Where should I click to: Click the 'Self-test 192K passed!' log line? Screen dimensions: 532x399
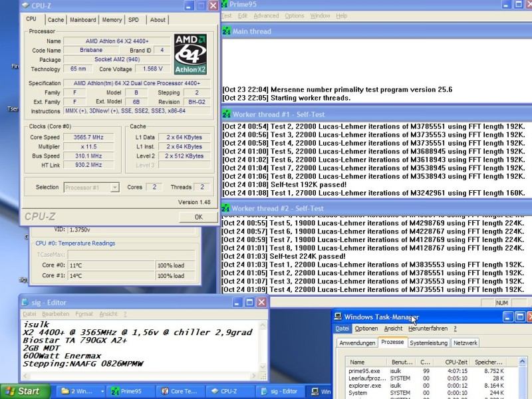click(x=285, y=185)
